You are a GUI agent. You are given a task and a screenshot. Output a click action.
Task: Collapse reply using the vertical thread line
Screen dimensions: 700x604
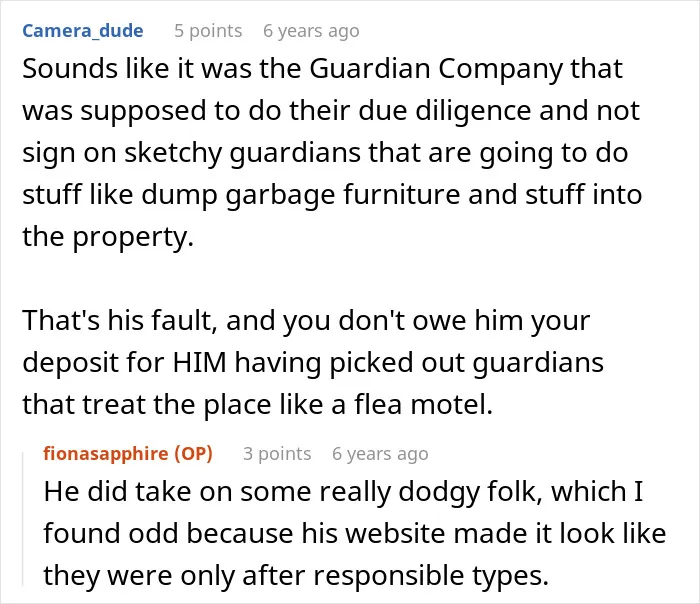(23, 518)
